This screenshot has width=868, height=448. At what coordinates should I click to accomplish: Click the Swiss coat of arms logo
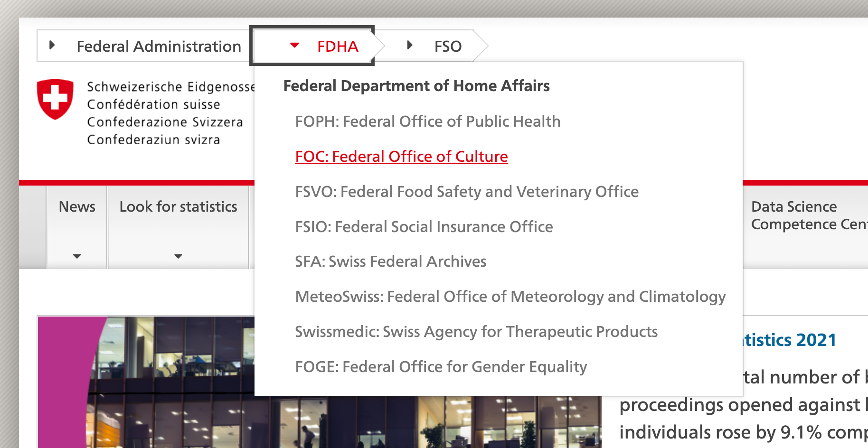tap(55, 99)
